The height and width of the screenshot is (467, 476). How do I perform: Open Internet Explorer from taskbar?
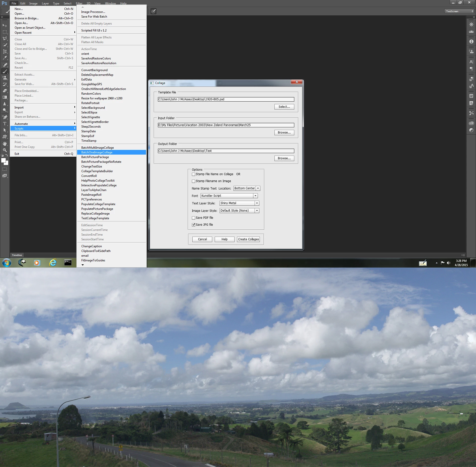click(53, 262)
